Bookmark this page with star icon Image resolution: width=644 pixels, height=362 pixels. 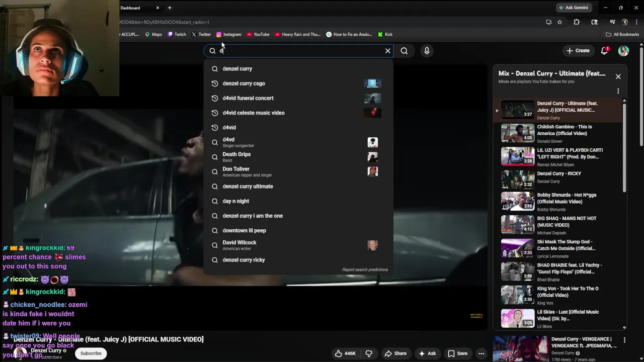coord(559,22)
